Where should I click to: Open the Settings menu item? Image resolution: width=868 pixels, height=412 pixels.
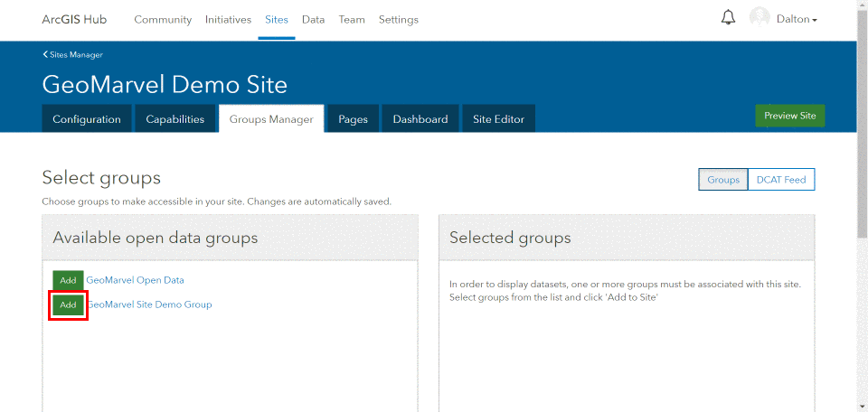pos(399,19)
